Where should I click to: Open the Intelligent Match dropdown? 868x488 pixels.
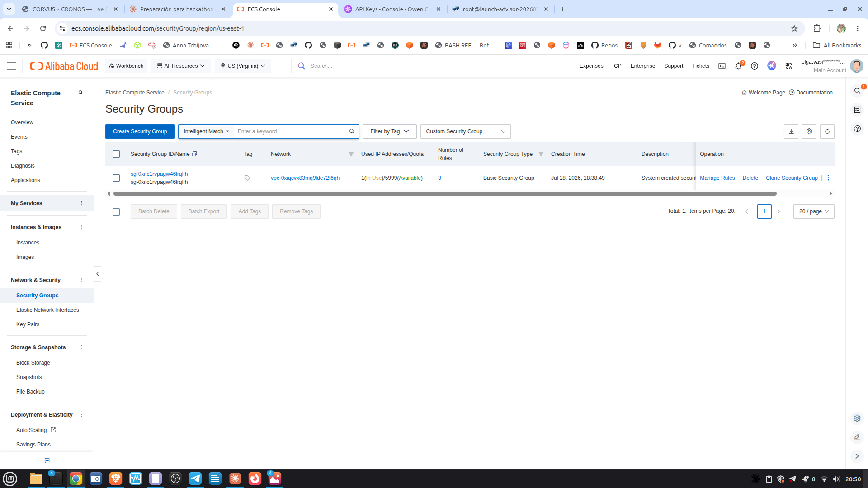206,131
